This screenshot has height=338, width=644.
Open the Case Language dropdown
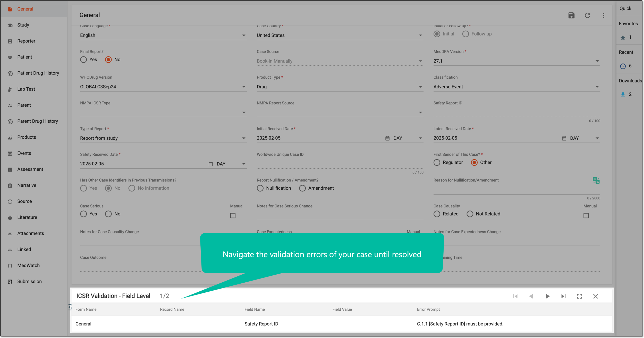coord(163,35)
